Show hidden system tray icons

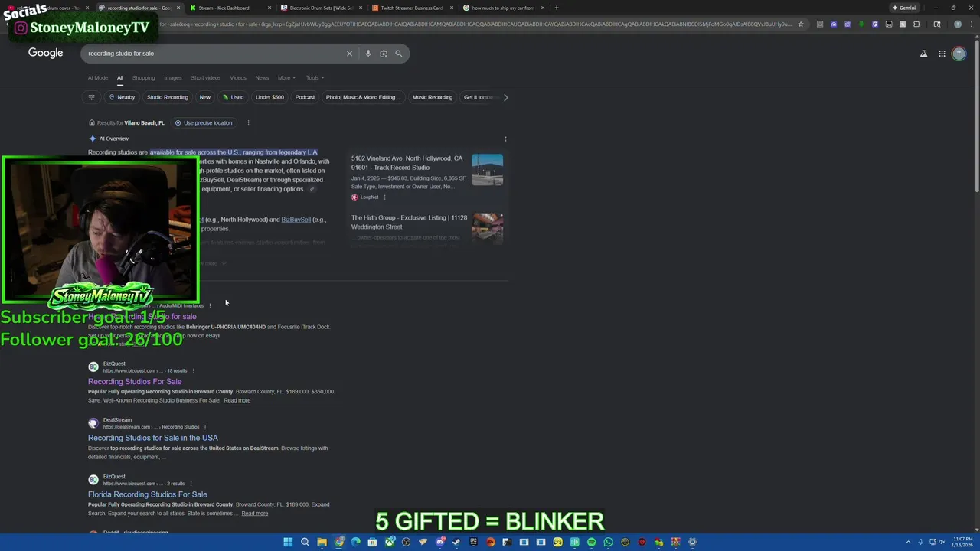coord(909,542)
